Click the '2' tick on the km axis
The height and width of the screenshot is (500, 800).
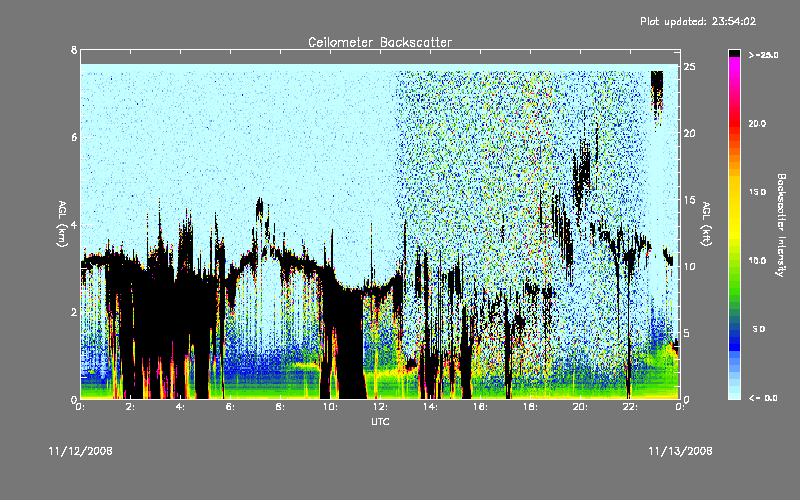tap(74, 312)
